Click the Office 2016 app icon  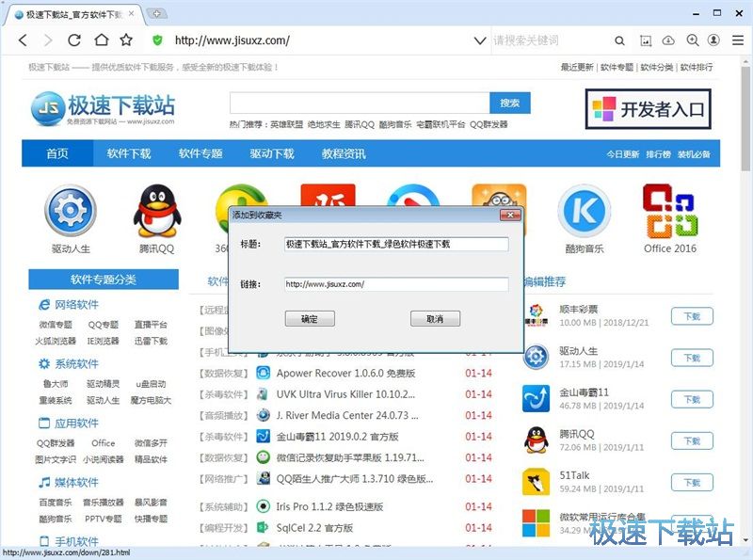point(670,212)
